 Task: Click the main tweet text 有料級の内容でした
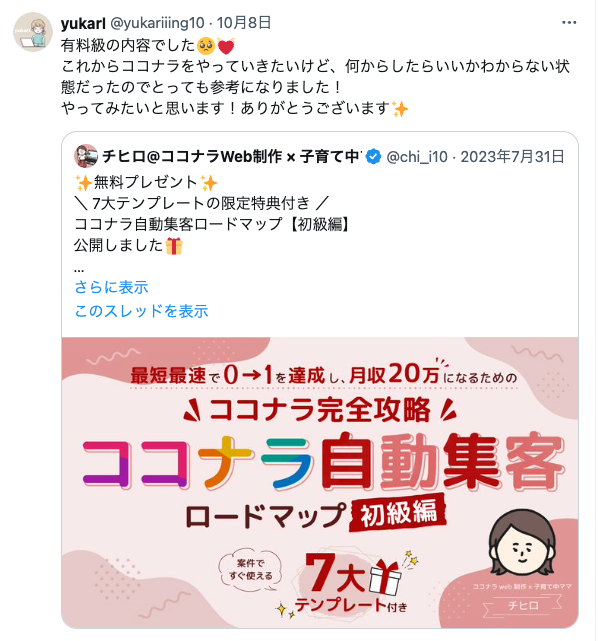[128, 45]
